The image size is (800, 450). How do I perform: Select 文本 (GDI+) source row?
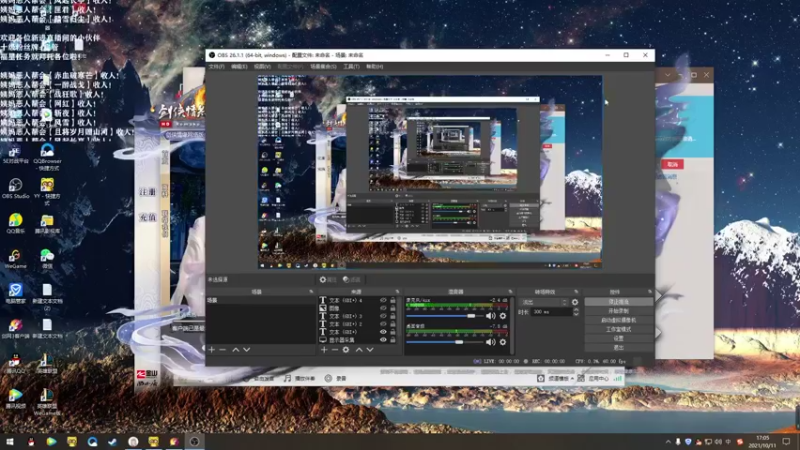pyautogui.click(x=357, y=332)
